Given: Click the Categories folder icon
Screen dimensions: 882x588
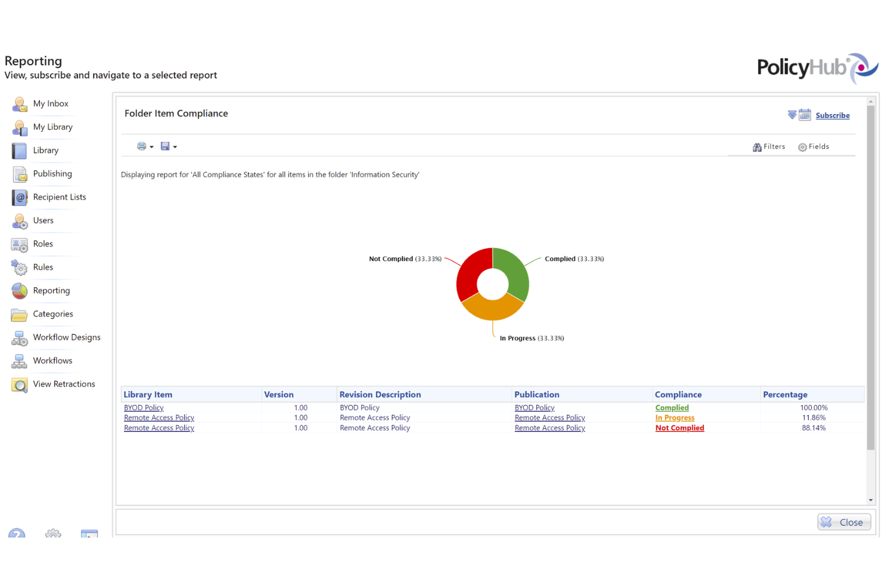Looking at the screenshot, I should (x=20, y=315).
